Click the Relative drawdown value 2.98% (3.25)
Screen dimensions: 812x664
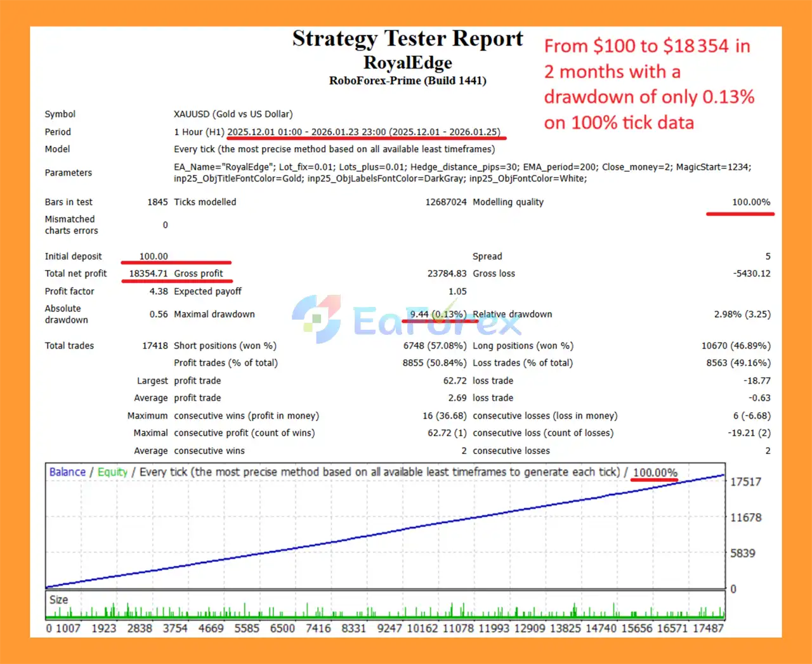pyautogui.click(x=742, y=314)
